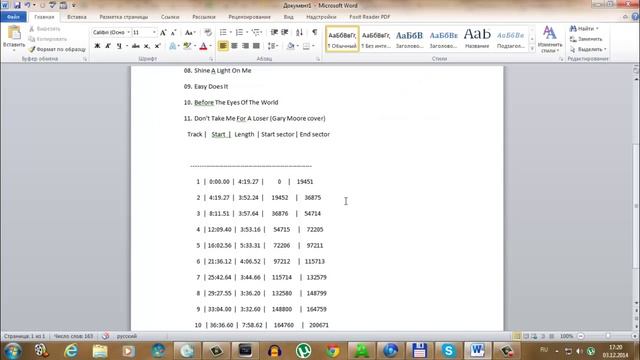The image size is (640, 360).
Task: Open Шрифт font dialog launcher
Action: click(x=211, y=60)
